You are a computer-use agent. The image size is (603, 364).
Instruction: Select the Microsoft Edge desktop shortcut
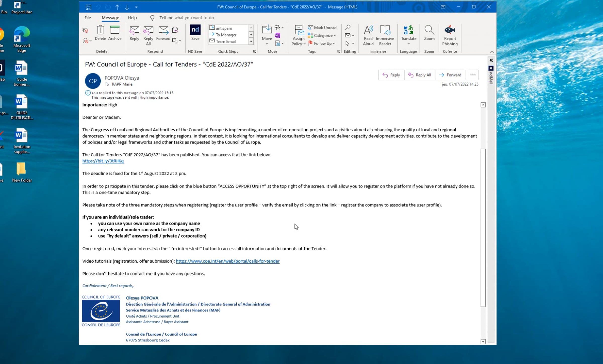coord(22,40)
